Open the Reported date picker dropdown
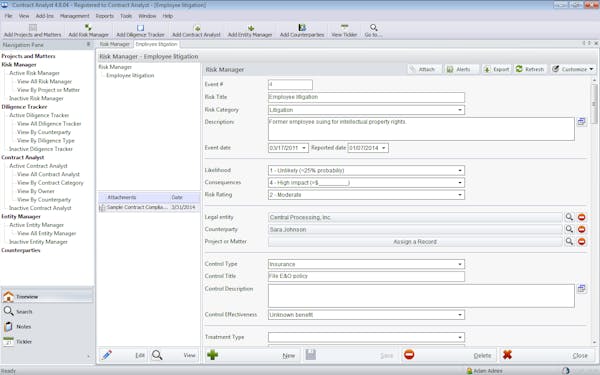This screenshot has height=375, width=600. coord(384,148)
